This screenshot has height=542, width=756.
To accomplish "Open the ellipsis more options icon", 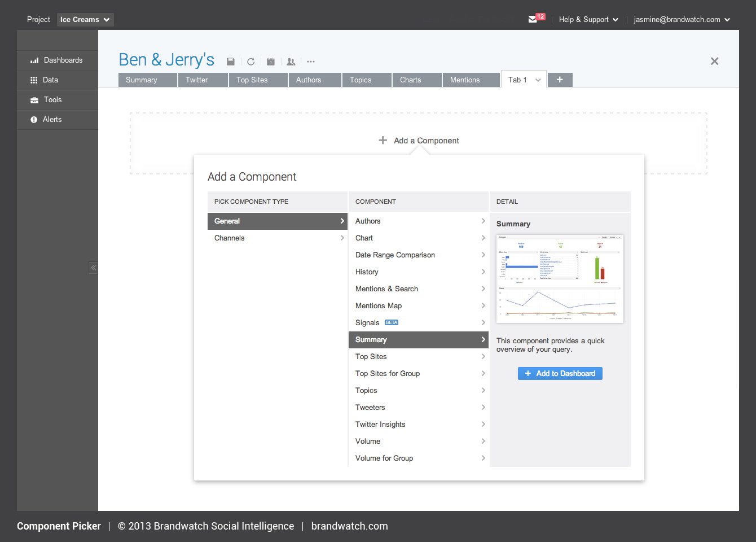I will (x=311, y=62).
